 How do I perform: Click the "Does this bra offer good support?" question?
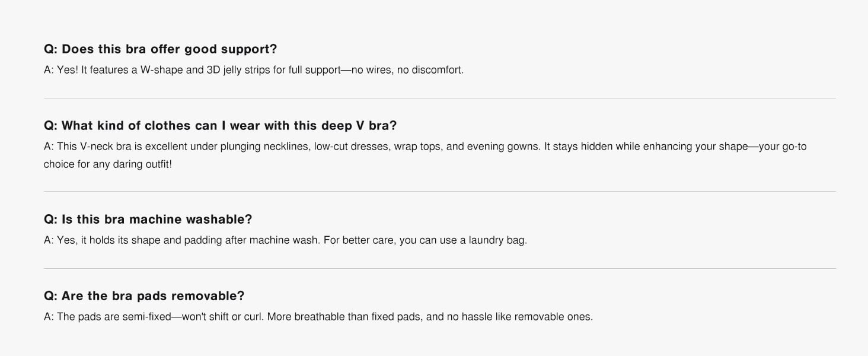point(160,49)
